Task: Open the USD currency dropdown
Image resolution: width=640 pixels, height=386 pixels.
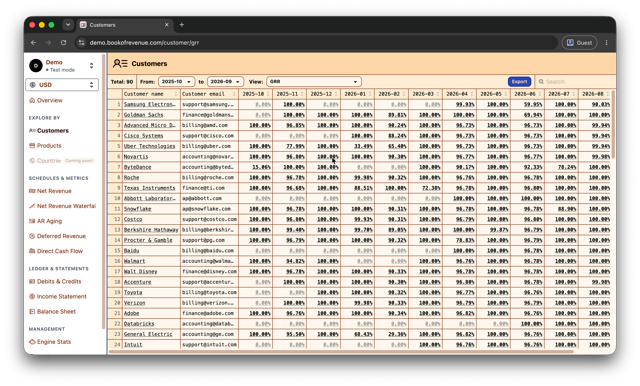Action: [x=62, y=85]
